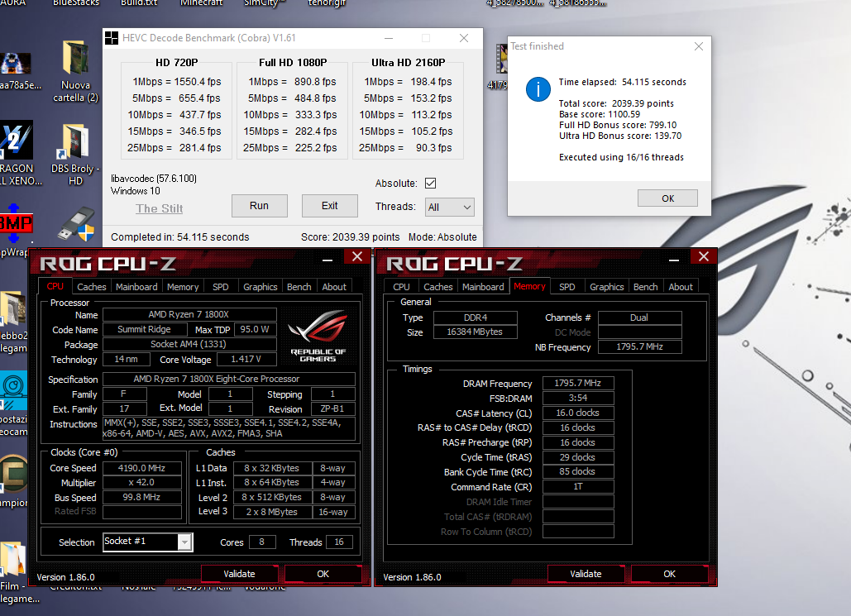Click the AMD Ryzen 7 1800X name field

coord(189,315)
